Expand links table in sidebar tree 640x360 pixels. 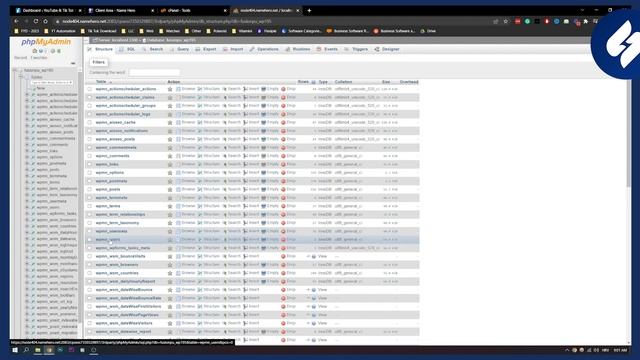27,151
